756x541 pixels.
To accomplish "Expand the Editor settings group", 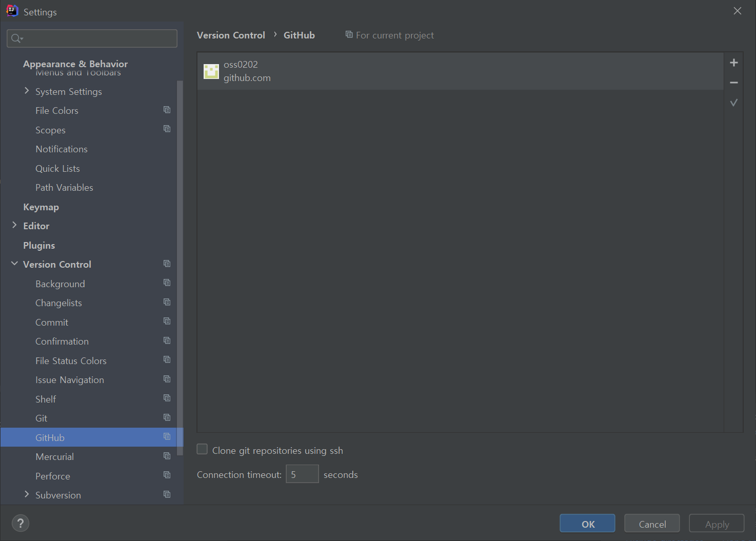I will [14, 225].
